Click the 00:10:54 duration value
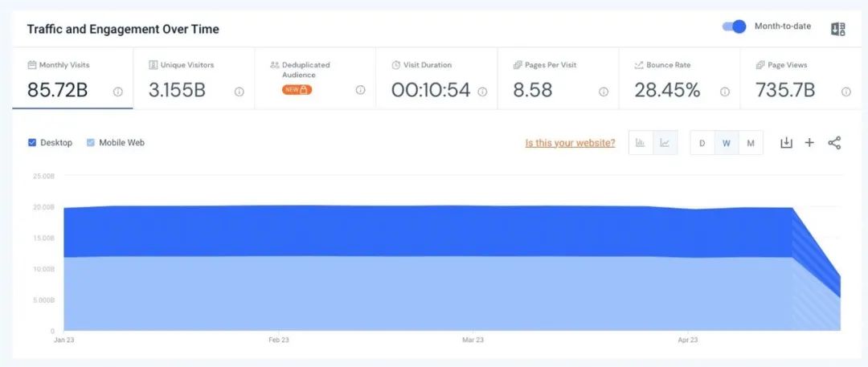Screen dimensions: 868x367 431,90
